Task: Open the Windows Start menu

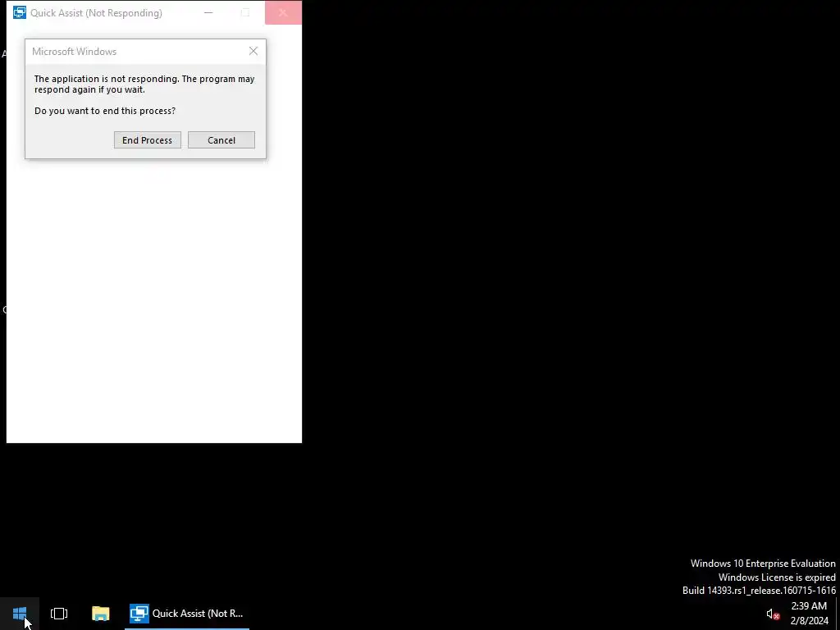Action: point(20,614)
